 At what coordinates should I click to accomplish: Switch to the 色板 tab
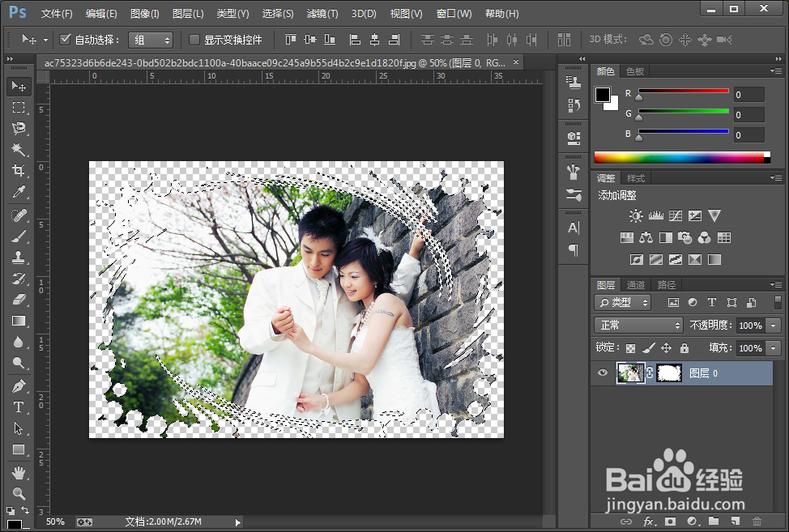(x=635, y=71)
